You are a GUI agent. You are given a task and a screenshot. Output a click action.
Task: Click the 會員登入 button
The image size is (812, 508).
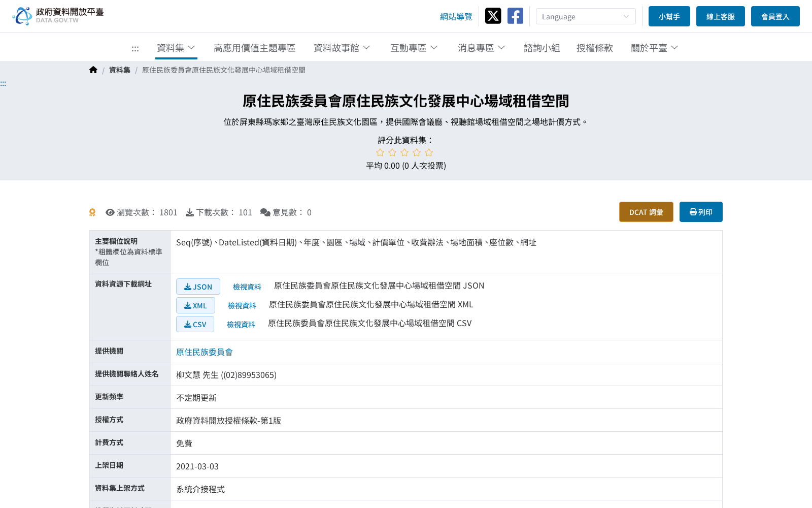(775, 16)
